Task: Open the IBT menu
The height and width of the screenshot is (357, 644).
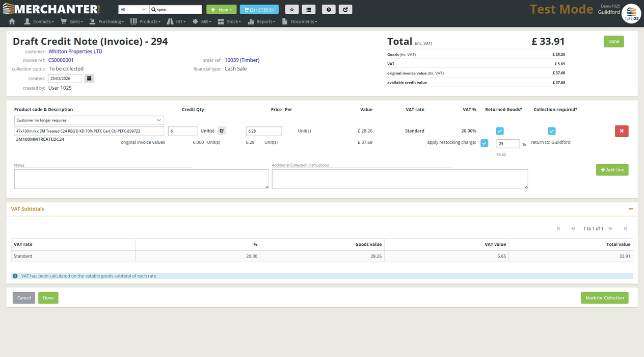Action: (x=176, y=21)
